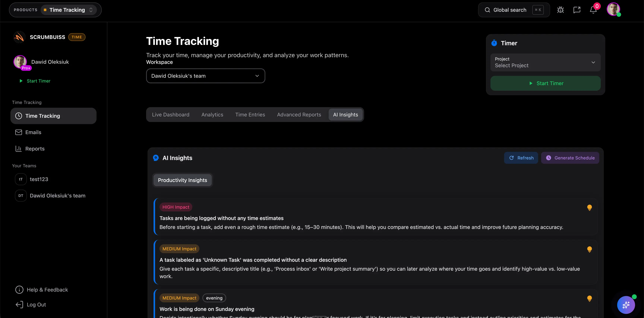Click the notifications bell icon

coord(593,10)
